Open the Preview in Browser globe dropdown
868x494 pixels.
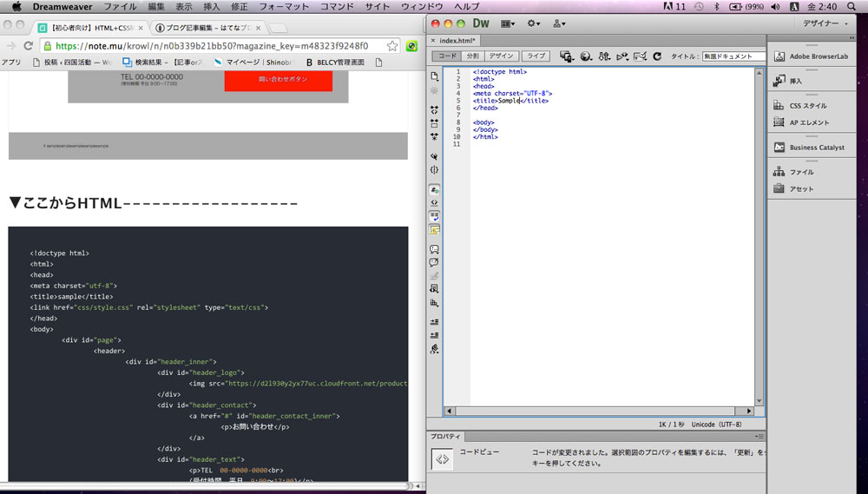586,56
